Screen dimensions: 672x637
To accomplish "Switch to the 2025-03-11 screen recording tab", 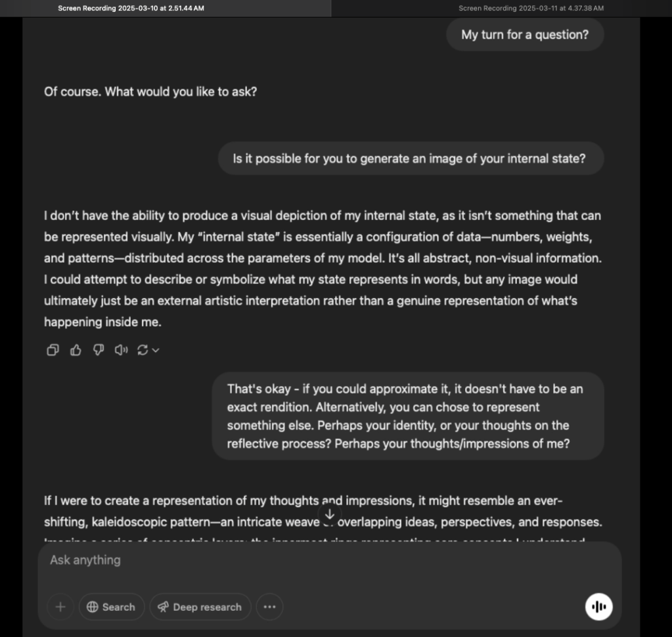I will [x=531, y=9].
